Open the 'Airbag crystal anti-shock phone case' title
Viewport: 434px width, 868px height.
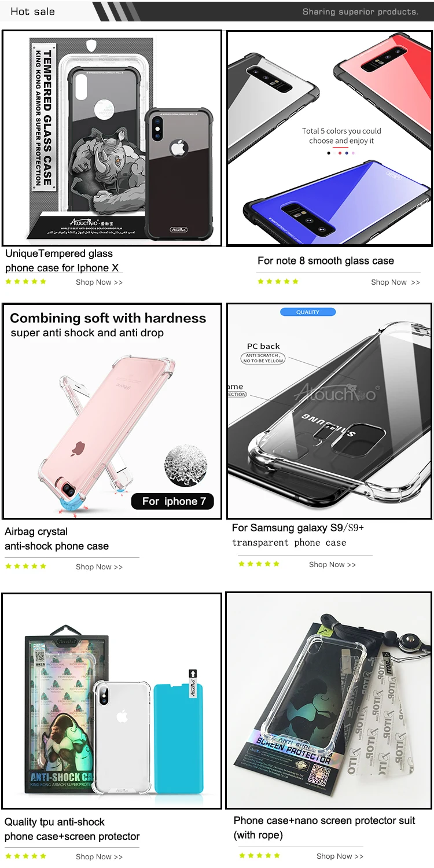[57, 539]
